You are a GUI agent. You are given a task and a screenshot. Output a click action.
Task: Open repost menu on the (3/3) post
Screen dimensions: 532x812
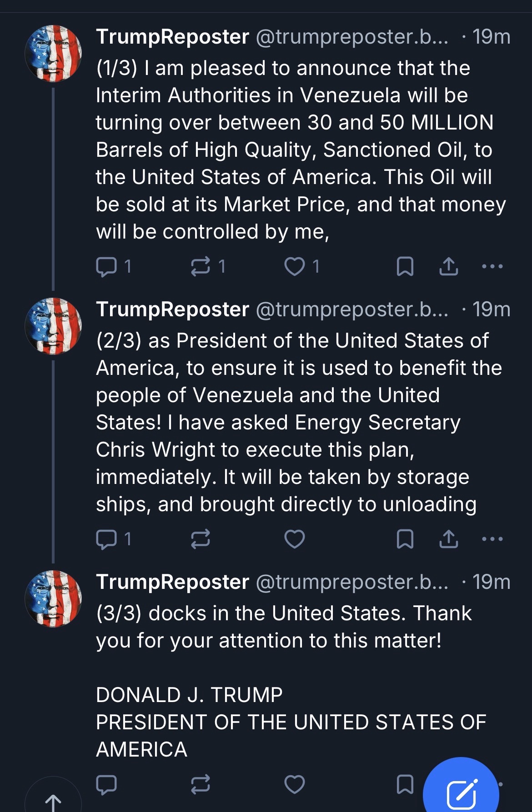(x=201, y=784)
